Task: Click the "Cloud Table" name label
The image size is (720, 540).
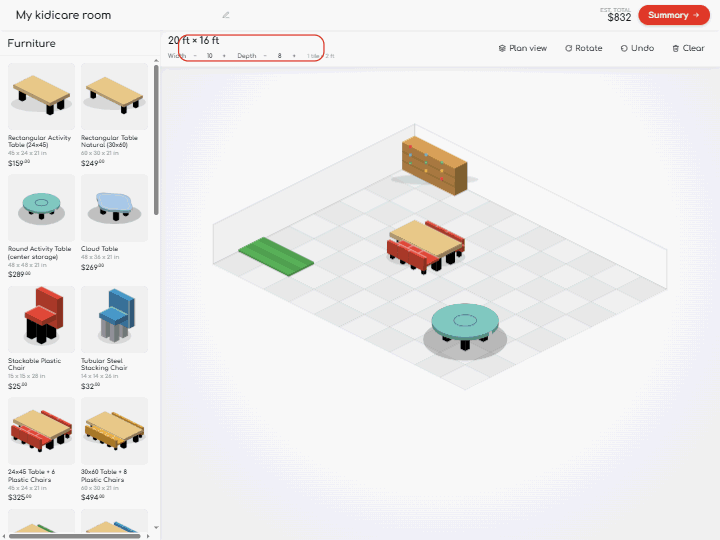Action: (100, 249)
